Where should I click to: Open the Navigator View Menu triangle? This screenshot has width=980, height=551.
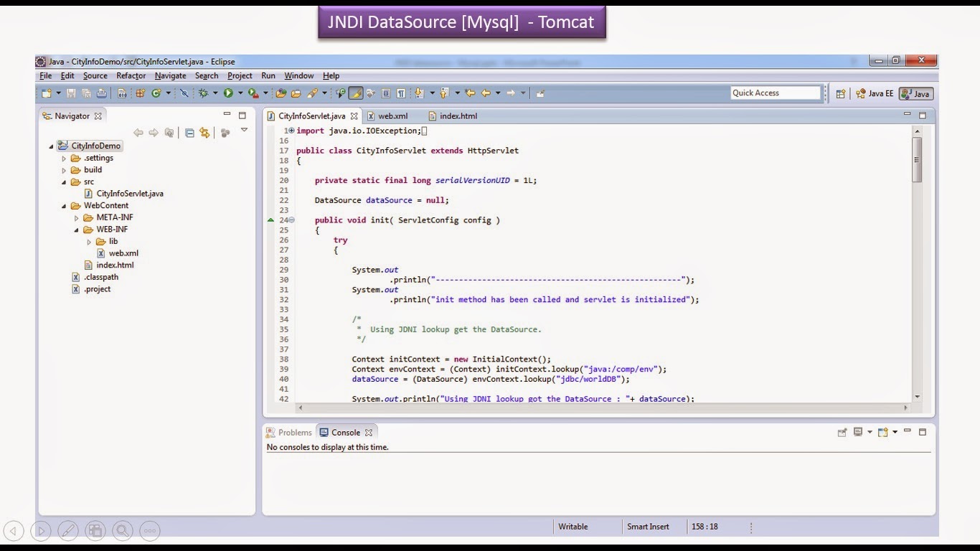(244, 131)
